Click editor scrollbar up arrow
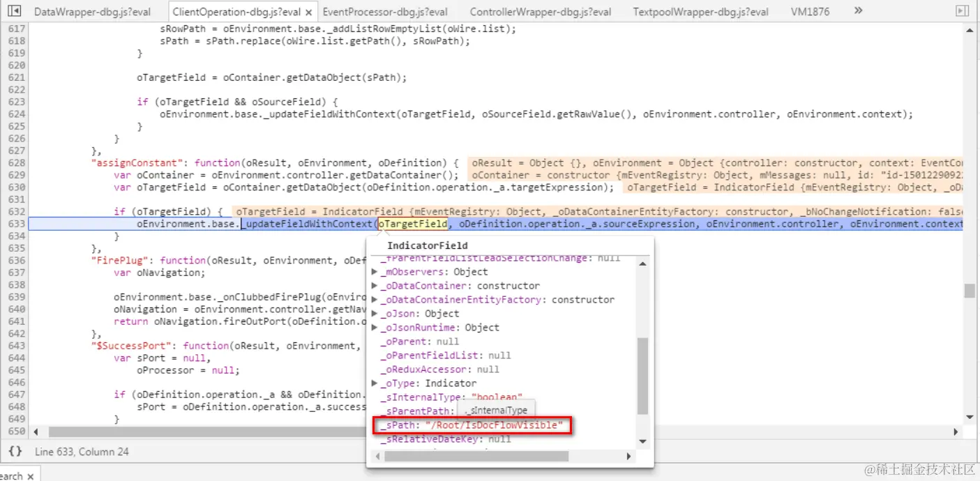980x481 pixels. [970, 30]
